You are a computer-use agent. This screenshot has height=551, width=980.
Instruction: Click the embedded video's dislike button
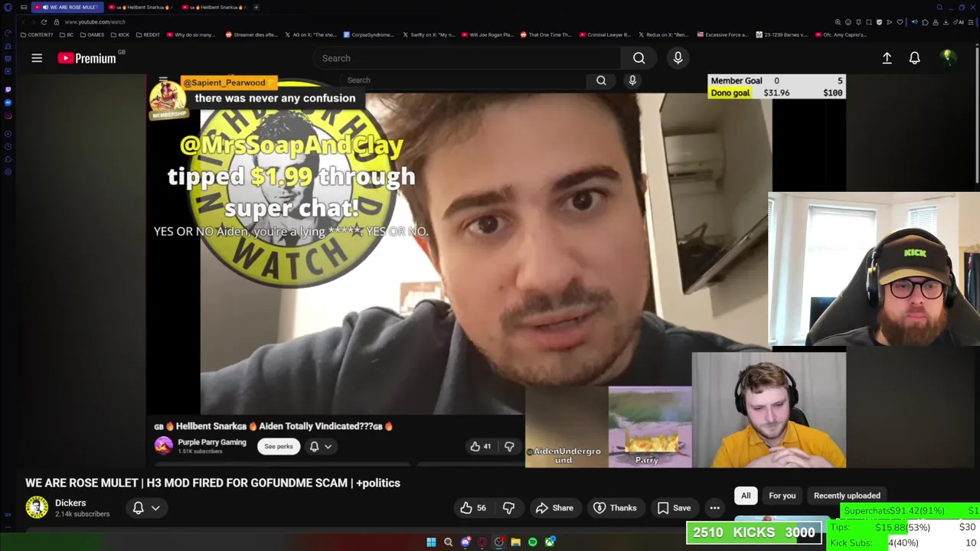click(509, 447)
